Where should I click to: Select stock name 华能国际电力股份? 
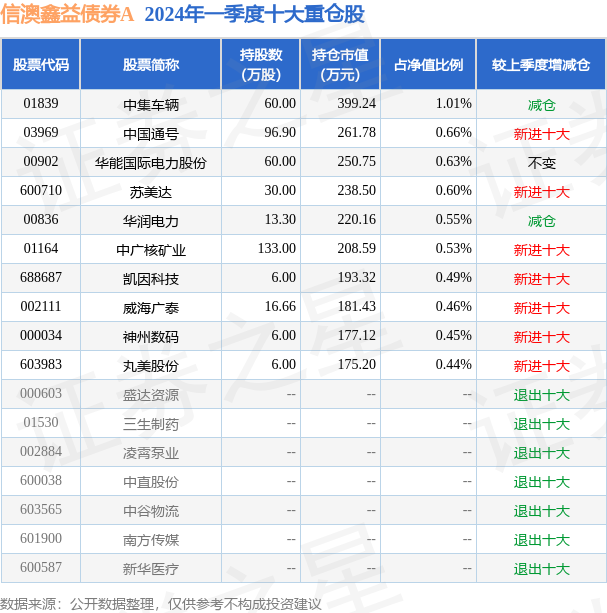tap(151, 163)
